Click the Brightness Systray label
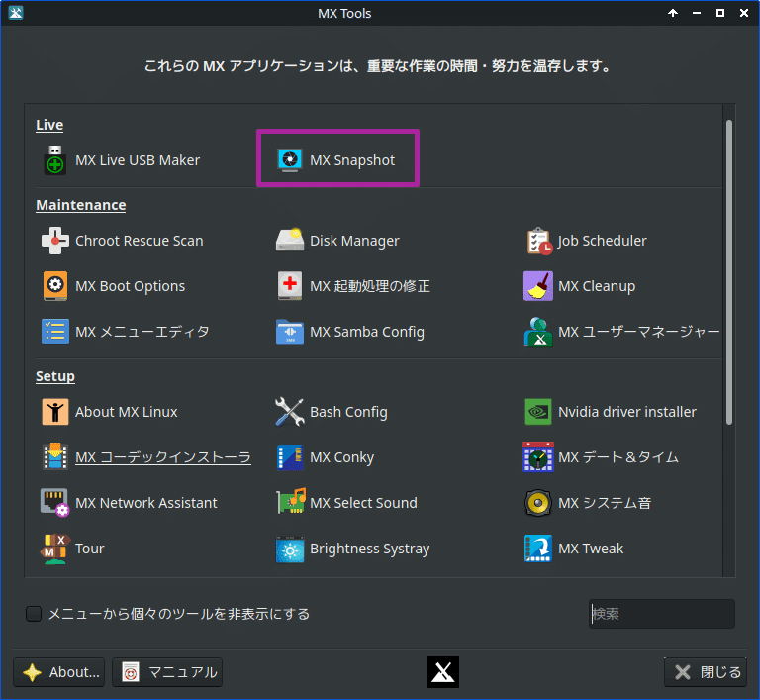760x700 pixels. [x=370, y=550]
